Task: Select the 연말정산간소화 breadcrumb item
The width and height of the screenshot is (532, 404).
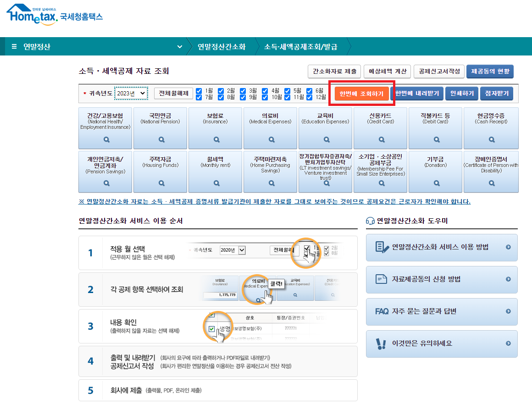Action: [223, 46]
